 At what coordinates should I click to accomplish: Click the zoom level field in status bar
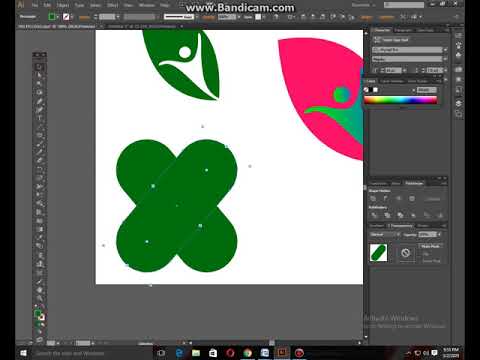click(50, 343)
